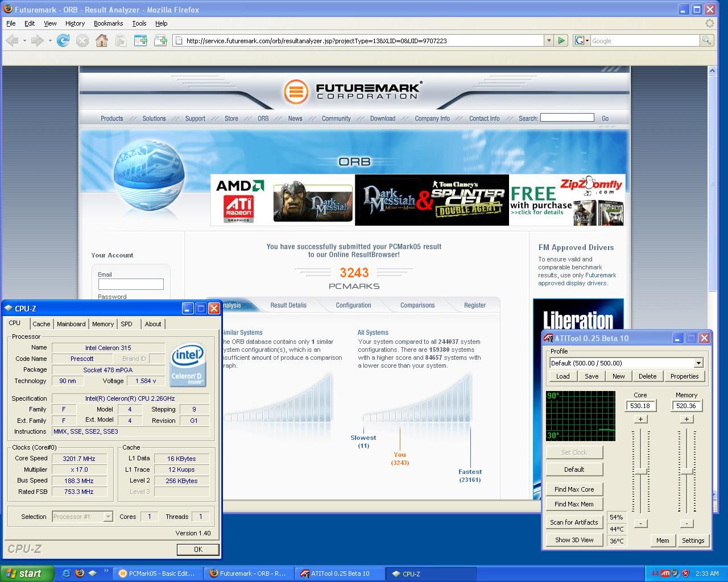
Task: Open the Bookmarks menu
Action: coord(108,23)
